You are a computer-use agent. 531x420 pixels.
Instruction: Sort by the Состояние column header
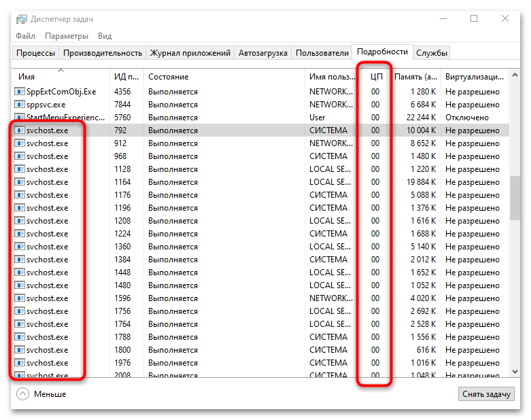tap(224, 77)
